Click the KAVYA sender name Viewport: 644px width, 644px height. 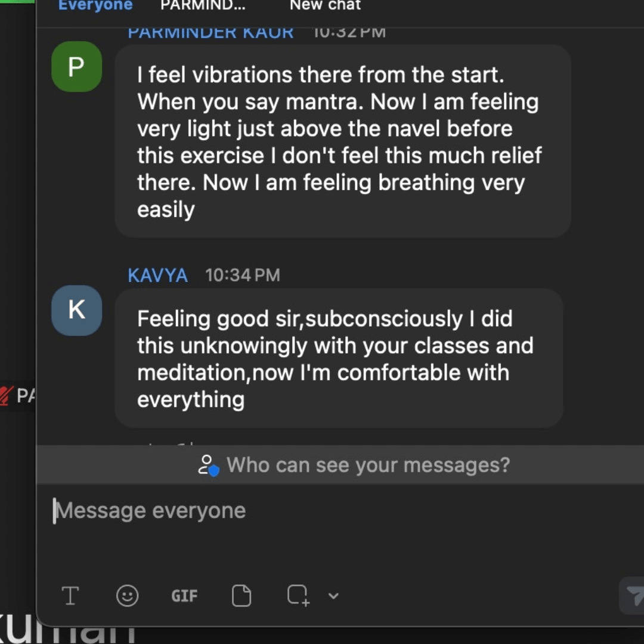[x=157, y=275]
